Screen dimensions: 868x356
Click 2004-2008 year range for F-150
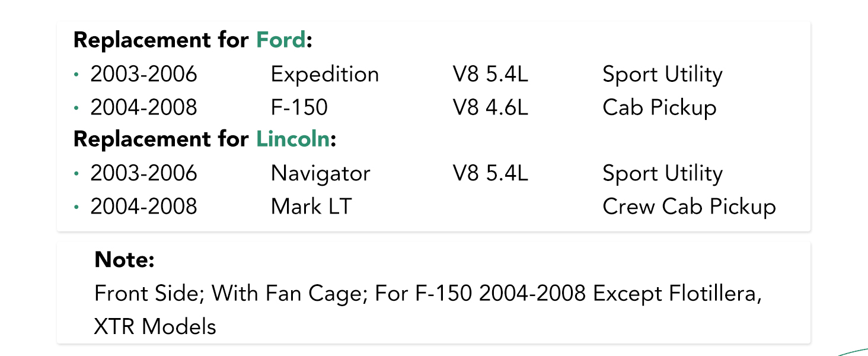point(143,107)
